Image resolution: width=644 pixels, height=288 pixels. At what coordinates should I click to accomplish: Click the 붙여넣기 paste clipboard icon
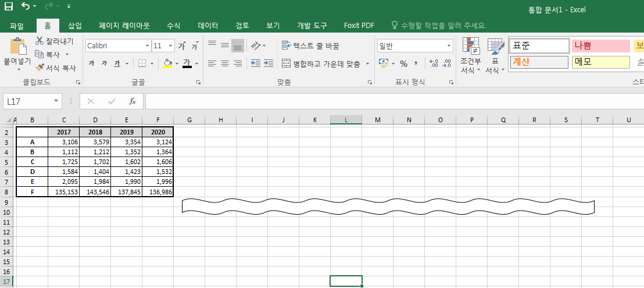tap(17, 46)
